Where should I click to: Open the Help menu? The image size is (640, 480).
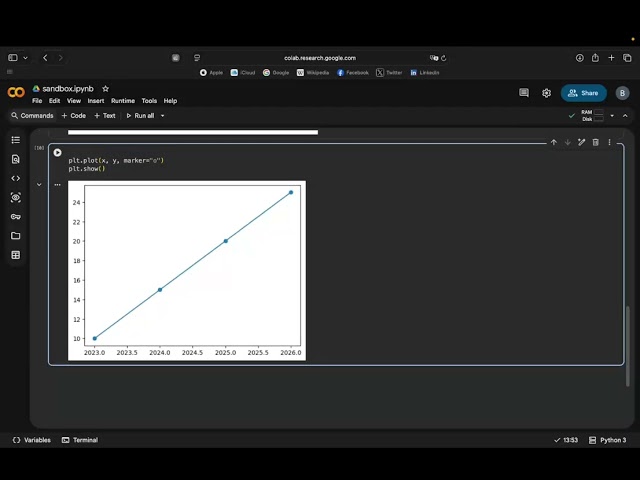coord(170,101)
